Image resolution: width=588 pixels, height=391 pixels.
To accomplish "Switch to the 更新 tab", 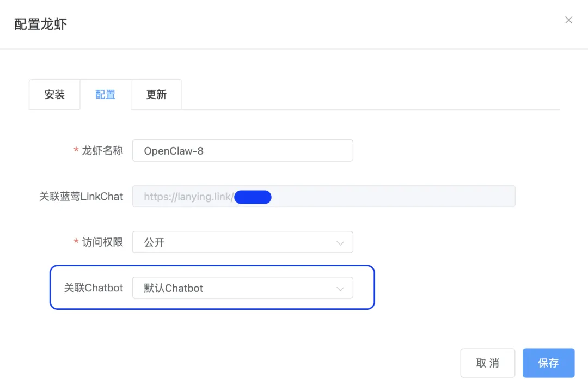I will pyautogui.click(x=156, y=94).
